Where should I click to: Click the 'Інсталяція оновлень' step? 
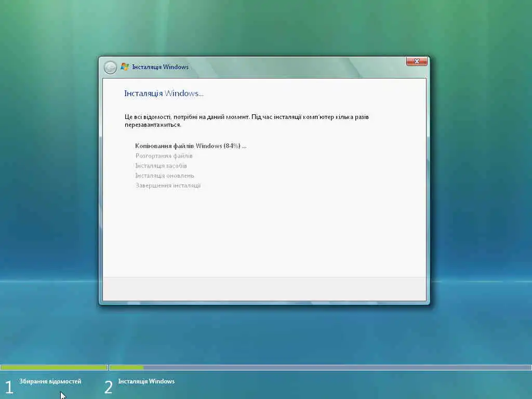tap(165, 176)
